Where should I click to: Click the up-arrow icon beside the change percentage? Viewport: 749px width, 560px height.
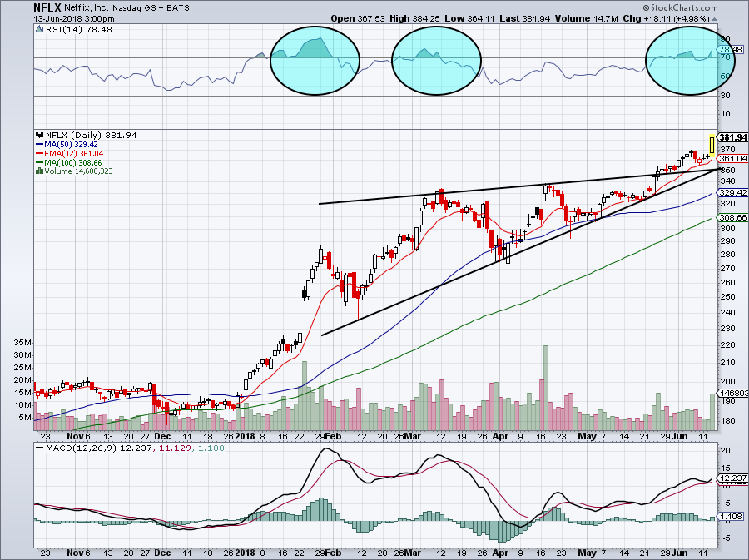[714, 19]
